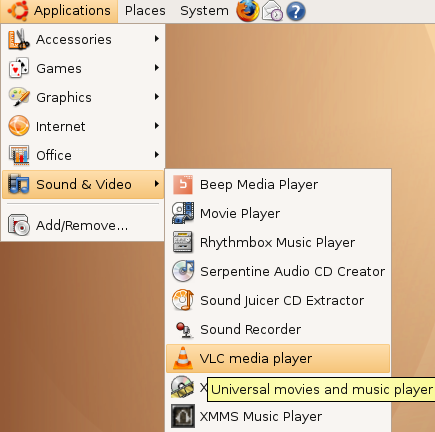Image resolution: width=435 pixels, height=432 pixels.
Task: Click the Sound Recorder microphone icon
Action: pos(183,329)
